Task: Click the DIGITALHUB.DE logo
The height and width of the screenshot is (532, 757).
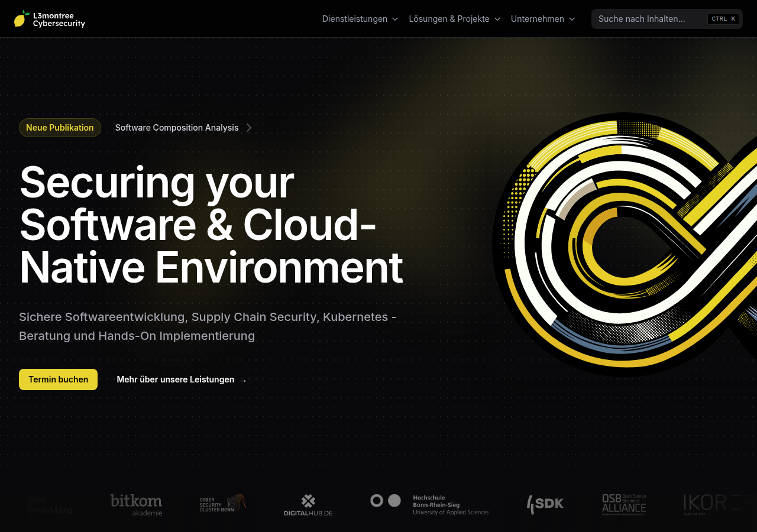Action: (308, 505)
